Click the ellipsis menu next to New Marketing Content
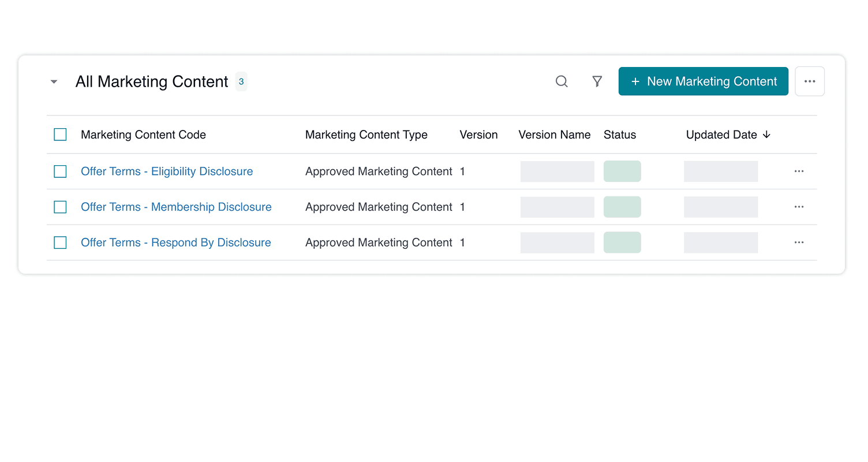 click(x=810, y=81)
